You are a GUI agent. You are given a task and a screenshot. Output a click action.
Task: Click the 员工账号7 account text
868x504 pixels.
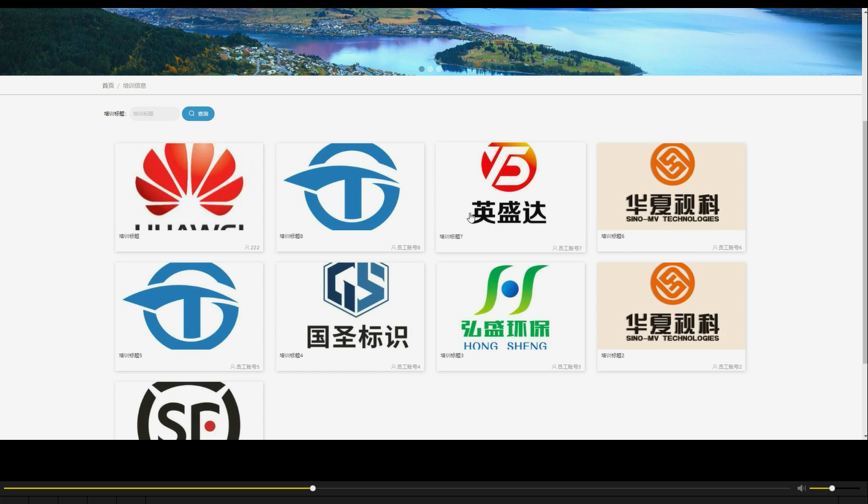coord(570,248)
